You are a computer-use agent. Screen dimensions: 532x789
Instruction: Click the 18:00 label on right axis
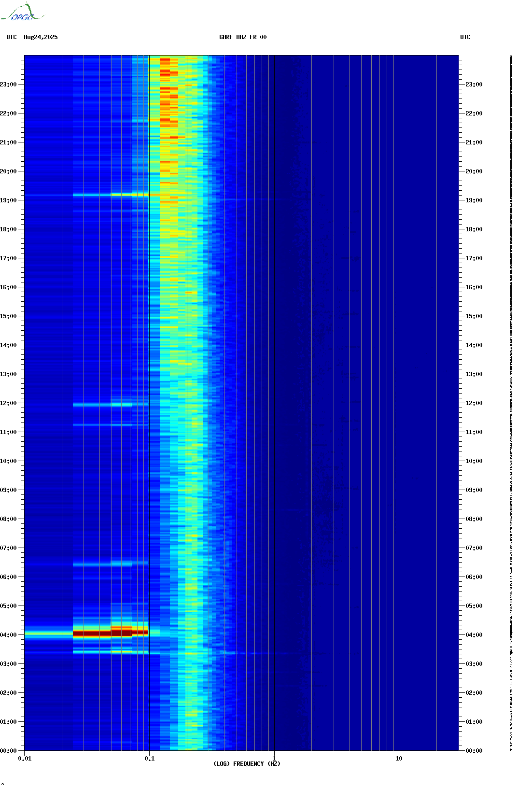474,229
